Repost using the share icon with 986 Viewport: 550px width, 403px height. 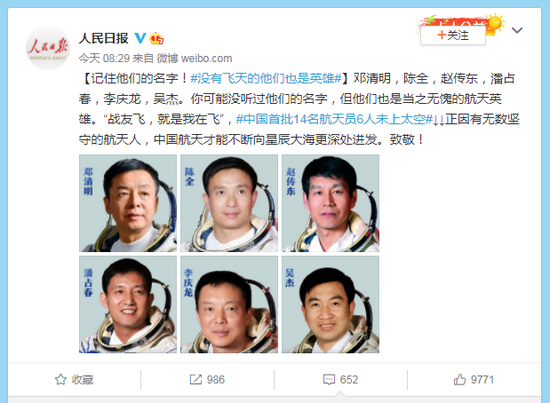coord(207,380)
